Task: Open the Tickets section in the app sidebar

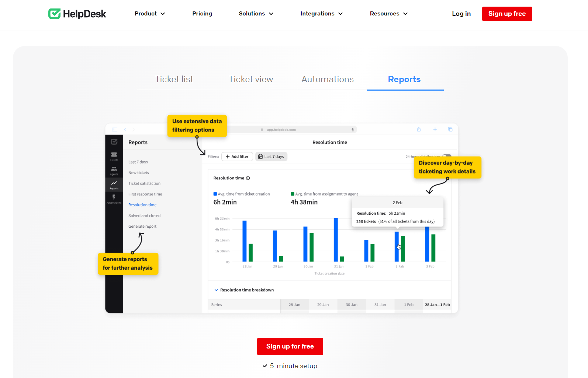Action: coord(114,156)
